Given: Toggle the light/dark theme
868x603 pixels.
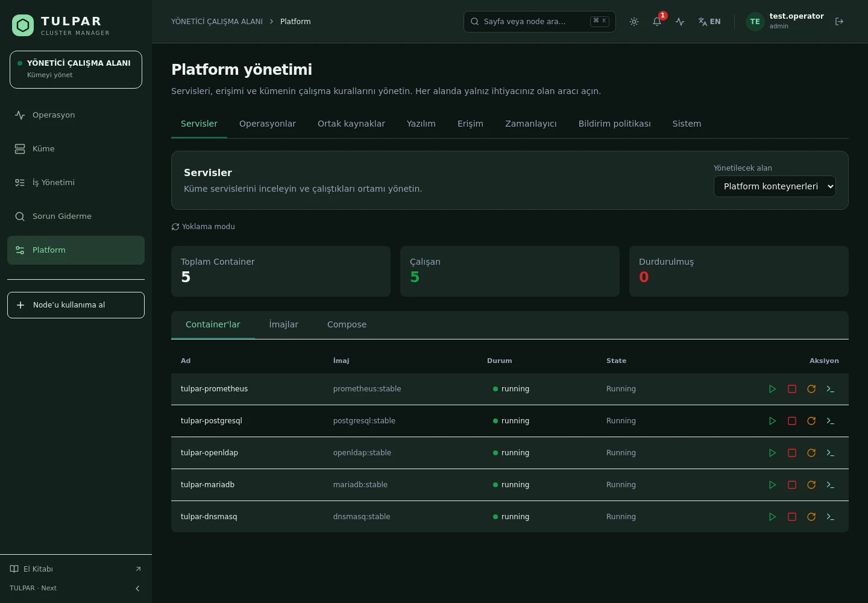Looking at the screenshot, I should pyautogui.click(x=634, y=22).
